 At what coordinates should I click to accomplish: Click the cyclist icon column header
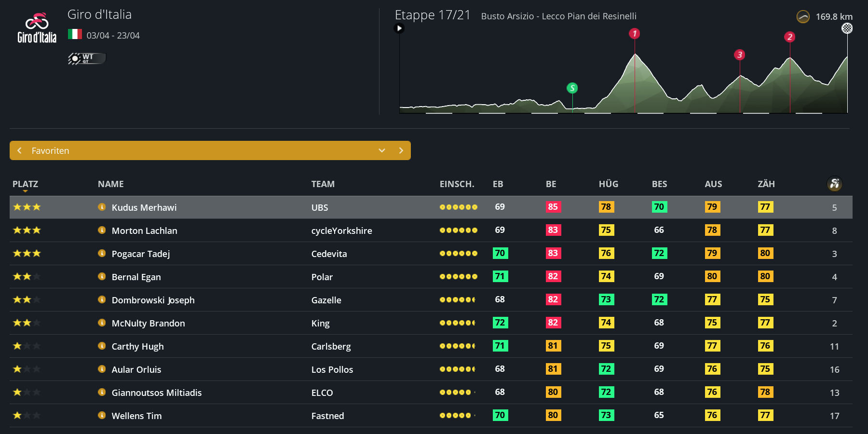(834, 184)
